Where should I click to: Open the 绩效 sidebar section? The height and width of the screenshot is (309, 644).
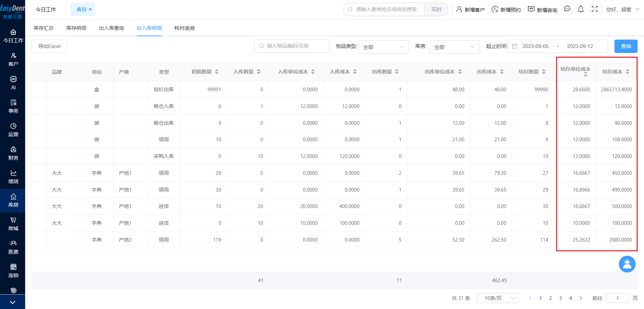(13, 177)
